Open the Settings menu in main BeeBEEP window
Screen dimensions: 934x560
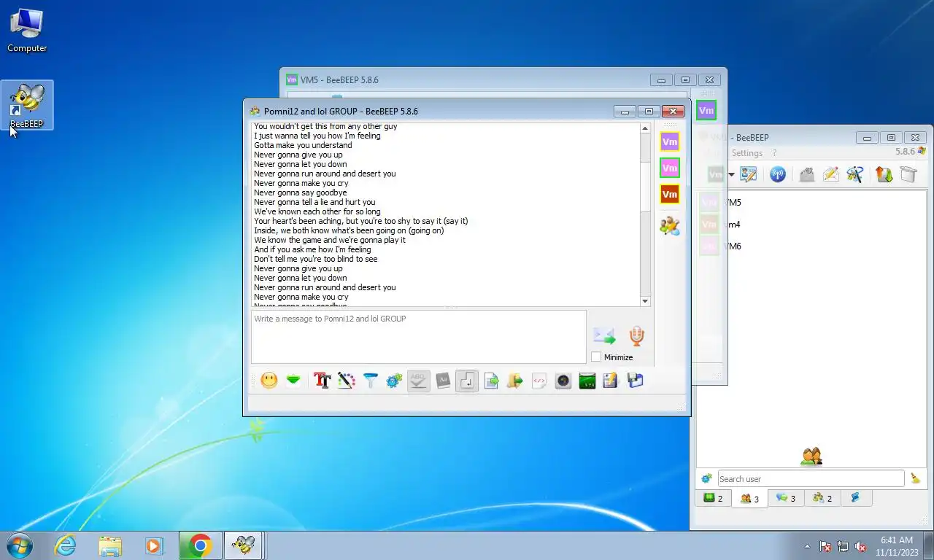pyautogui.click(x=747, y=153)
